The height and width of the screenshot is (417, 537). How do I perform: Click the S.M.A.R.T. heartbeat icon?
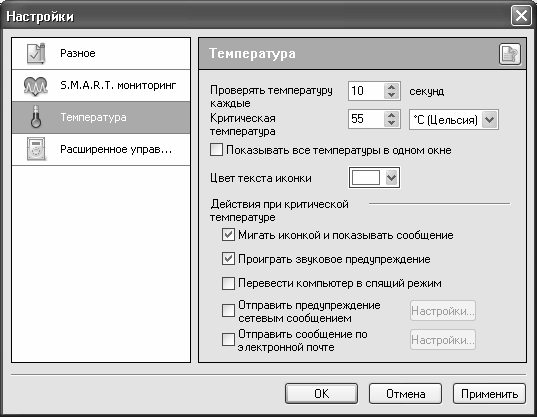pos(36,86)
